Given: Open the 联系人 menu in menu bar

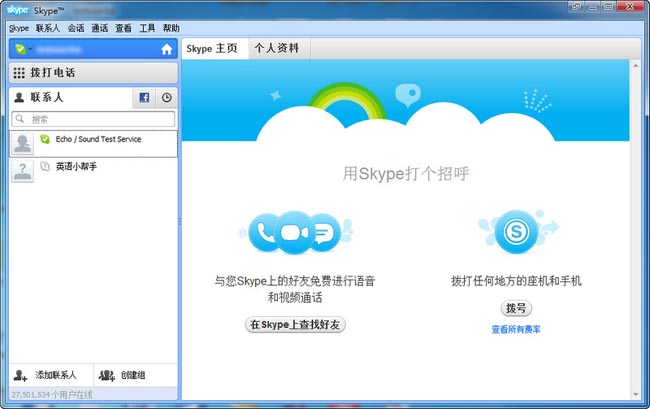Looking at the screenshot, I should tap(48, 28).
